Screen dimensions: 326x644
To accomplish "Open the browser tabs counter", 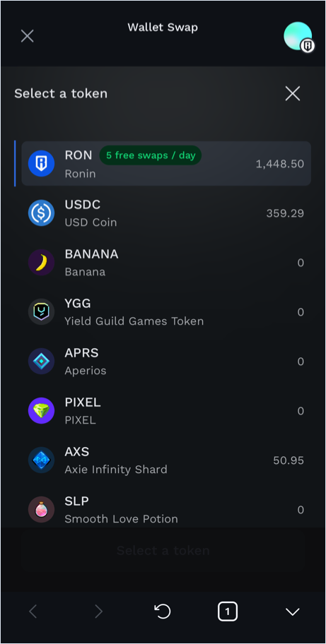I will 227,612.
